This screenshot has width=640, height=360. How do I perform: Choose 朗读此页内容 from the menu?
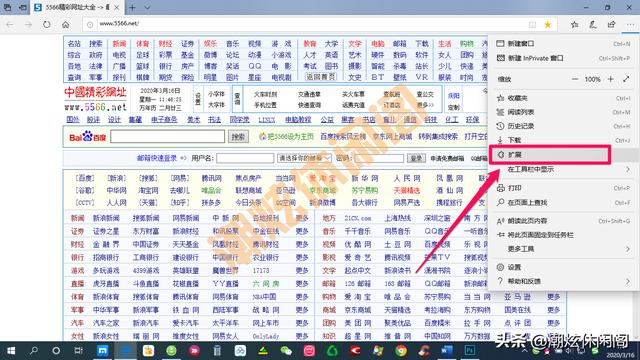(563, 221)
